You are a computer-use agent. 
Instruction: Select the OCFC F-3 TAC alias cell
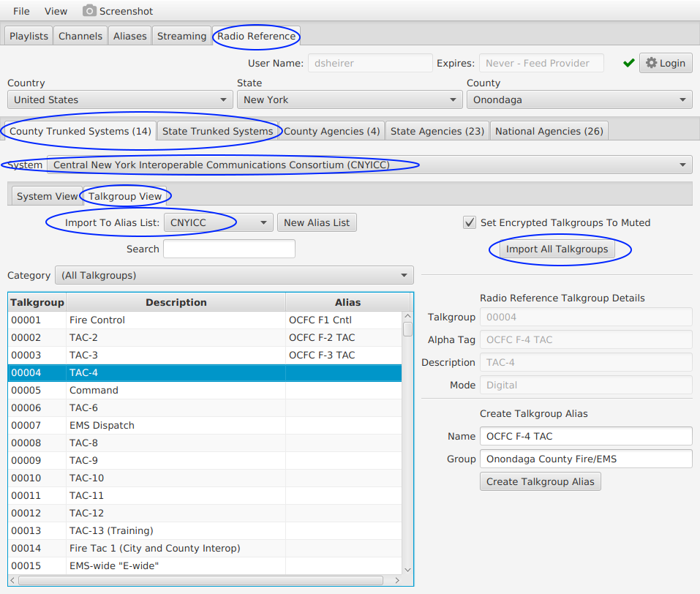[x=343, y=355]
